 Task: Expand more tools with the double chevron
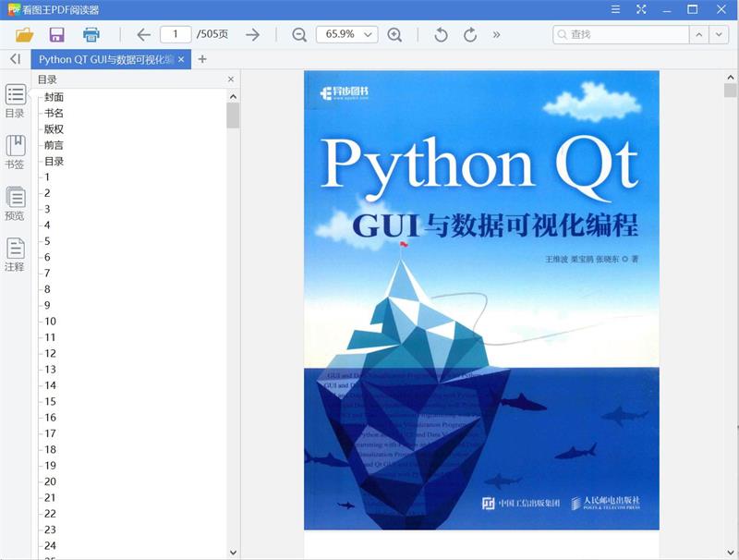click(496, 32)
